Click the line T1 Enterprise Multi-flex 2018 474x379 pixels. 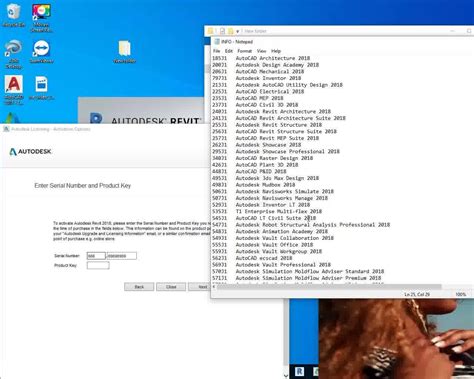(x=267, y=211)
